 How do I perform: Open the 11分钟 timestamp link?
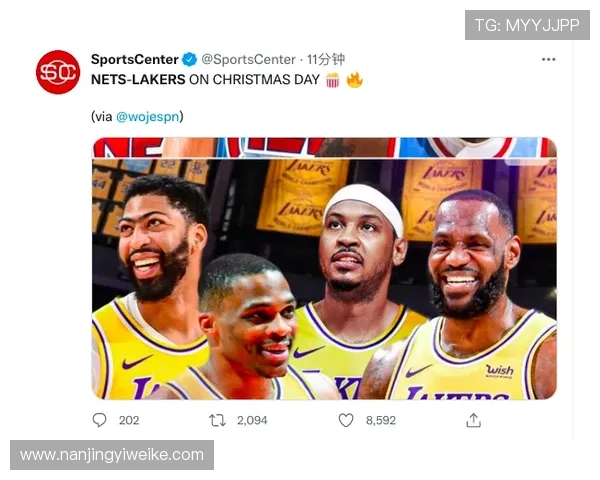[x=326, y=60]
